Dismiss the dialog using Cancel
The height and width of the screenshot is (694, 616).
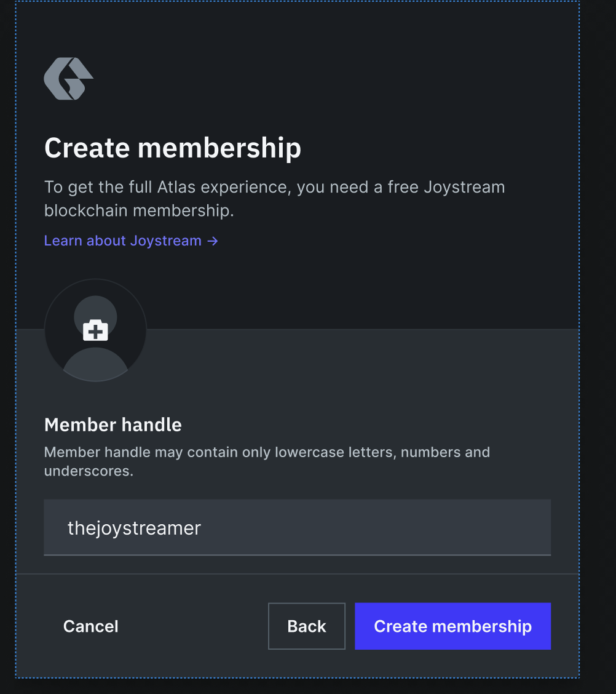(x=90, y=626)
